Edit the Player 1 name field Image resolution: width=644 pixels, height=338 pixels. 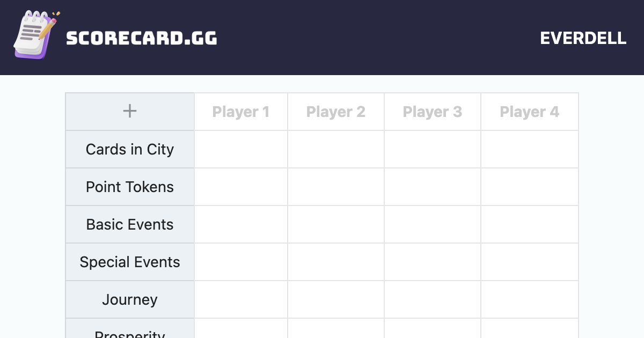pos(241,112)
